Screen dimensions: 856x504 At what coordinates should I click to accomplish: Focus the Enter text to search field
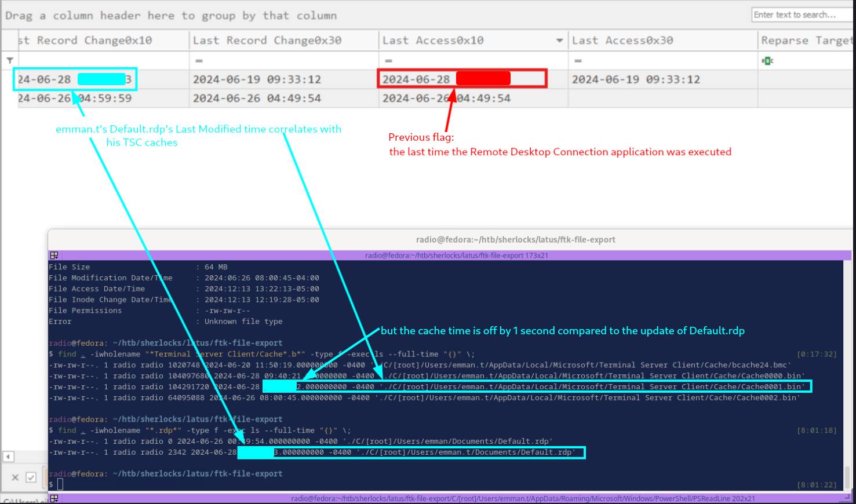[803, 14]
